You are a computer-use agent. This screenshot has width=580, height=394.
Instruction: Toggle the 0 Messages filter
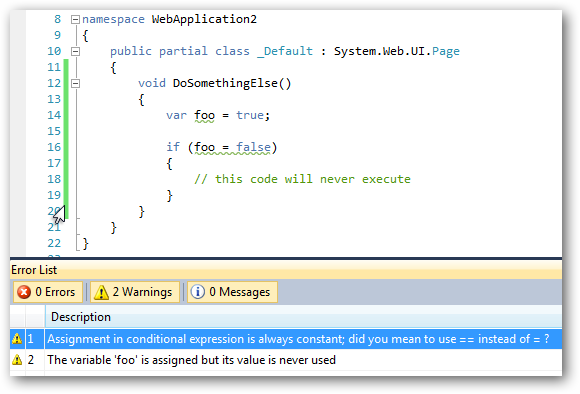pyautogui.click(x=232, y=292)
